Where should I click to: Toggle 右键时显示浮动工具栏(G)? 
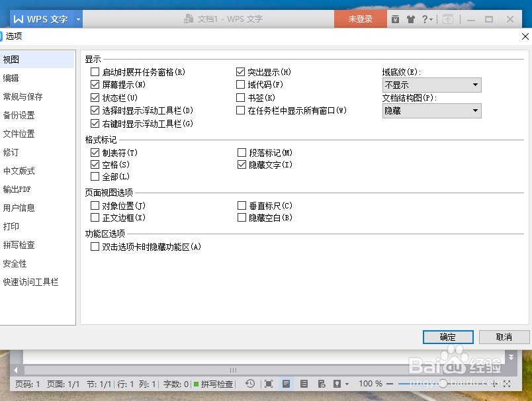(x=95, y=124)
